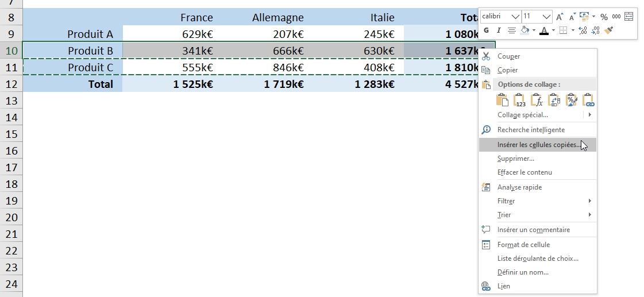This screenshot has height=297, width=644.
Task: Choose Copier from the context menu
Action: tap(538, 70)
